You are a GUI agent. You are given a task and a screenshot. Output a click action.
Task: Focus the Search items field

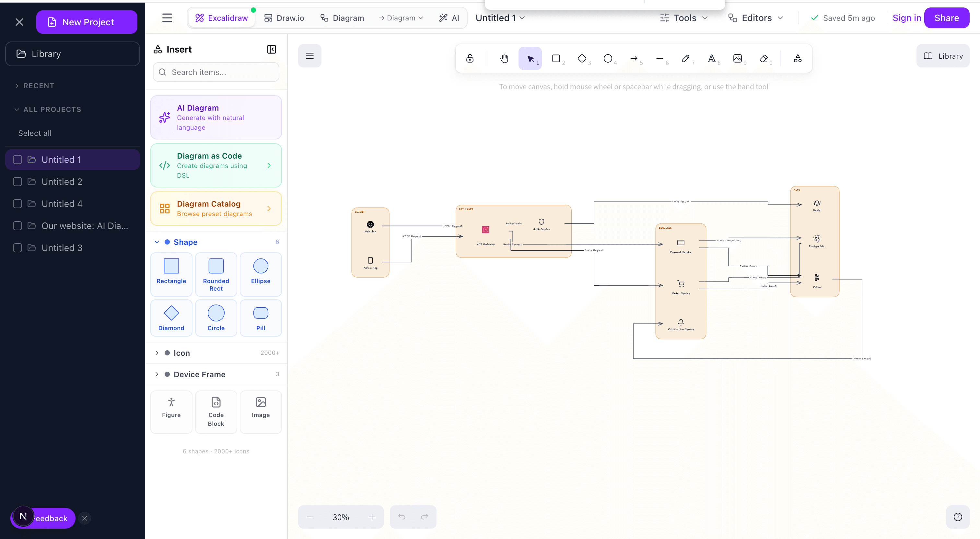216,72
